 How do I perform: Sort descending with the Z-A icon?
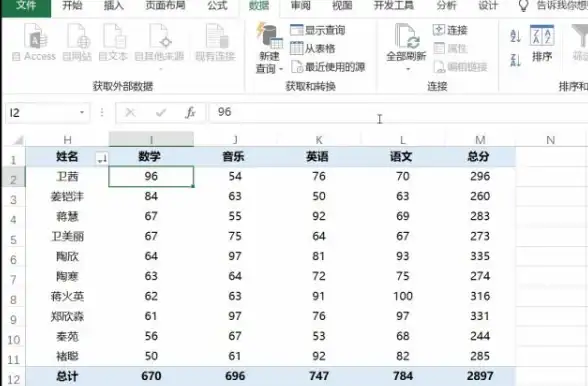click(x=516, y=60)
